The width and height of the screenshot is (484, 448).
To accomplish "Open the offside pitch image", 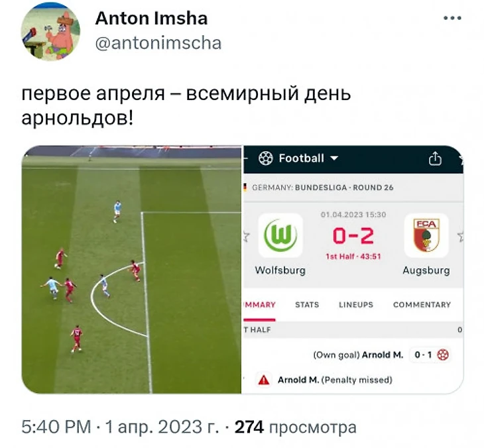I will 131,269.
